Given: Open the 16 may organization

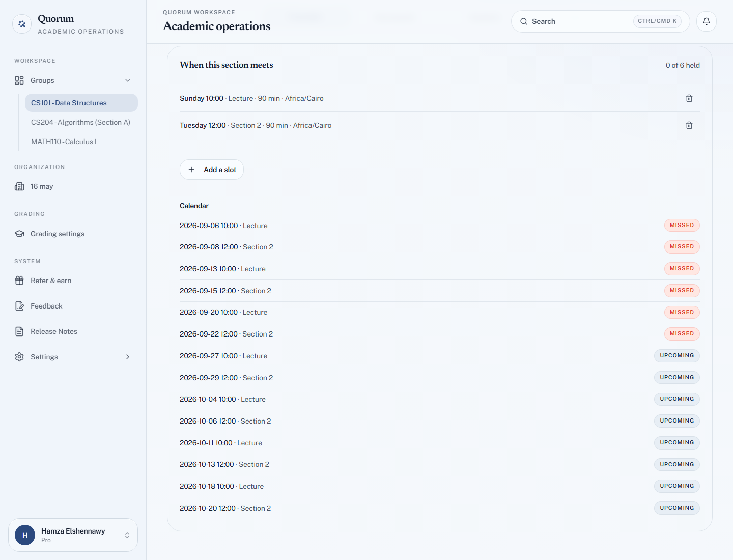Looking at the screenshot, I should pyautogui.click(x=73, y=186).
